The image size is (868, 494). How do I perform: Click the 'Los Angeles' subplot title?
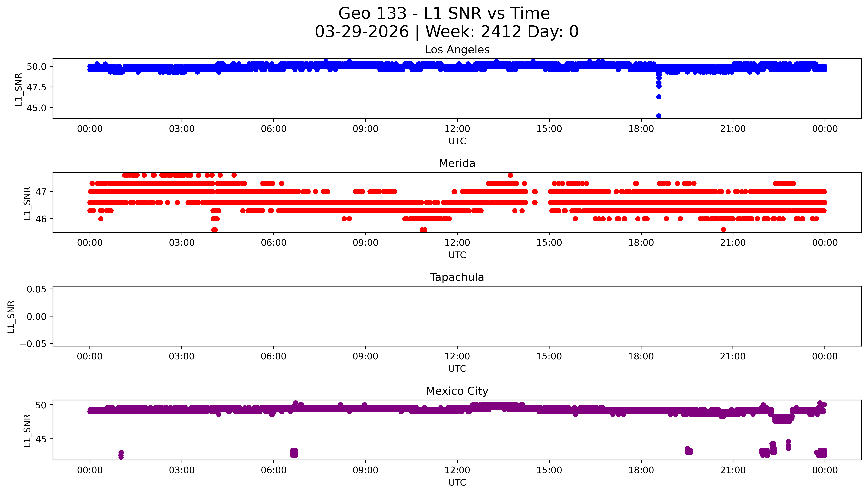457,50
